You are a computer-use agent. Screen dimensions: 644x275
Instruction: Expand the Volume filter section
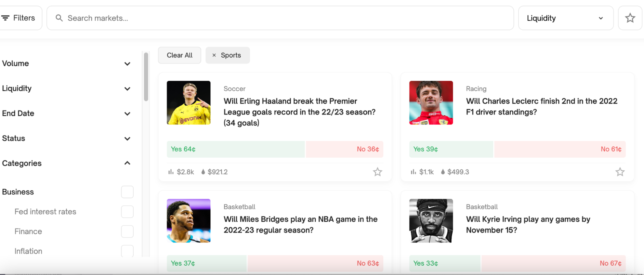coord(66,64)
